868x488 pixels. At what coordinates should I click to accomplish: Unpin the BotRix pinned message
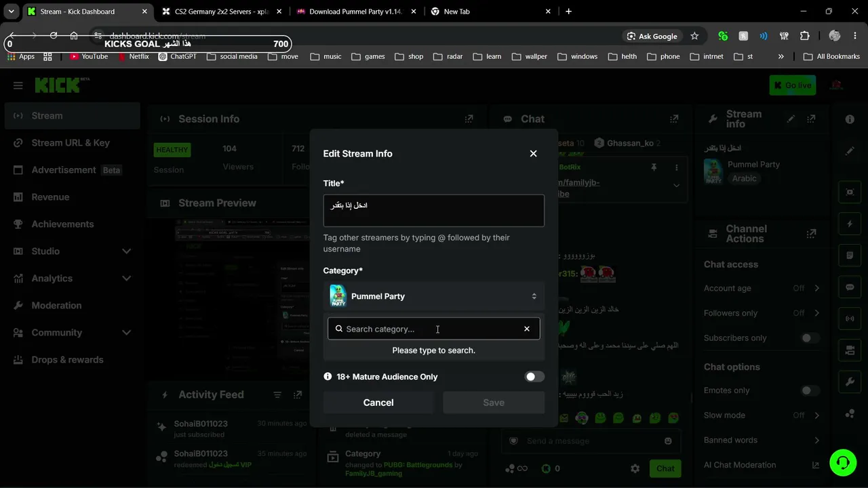[x=654, y=167]
